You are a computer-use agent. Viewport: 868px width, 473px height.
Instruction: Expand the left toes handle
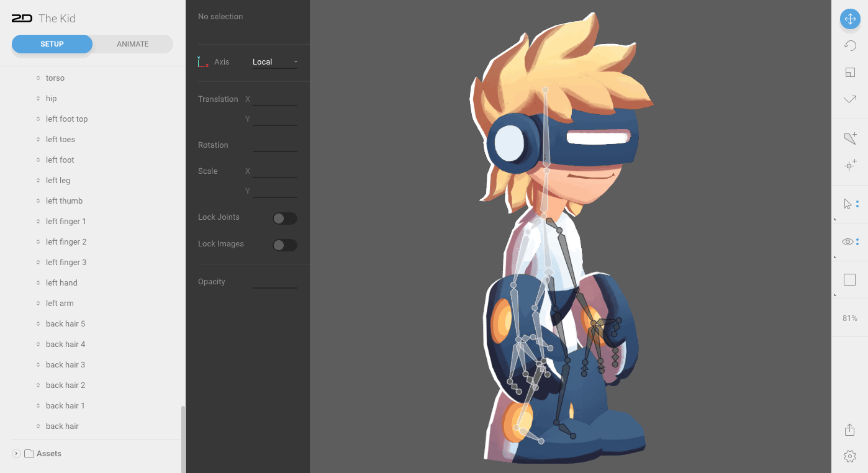coord(38,140)
